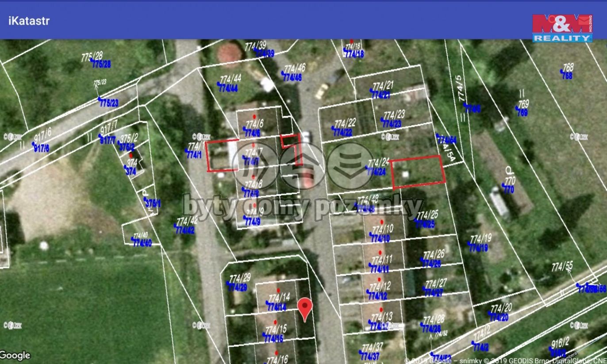Click blue parcel label 774/52
The image size is (607, 364).
[x=442, y=357]
